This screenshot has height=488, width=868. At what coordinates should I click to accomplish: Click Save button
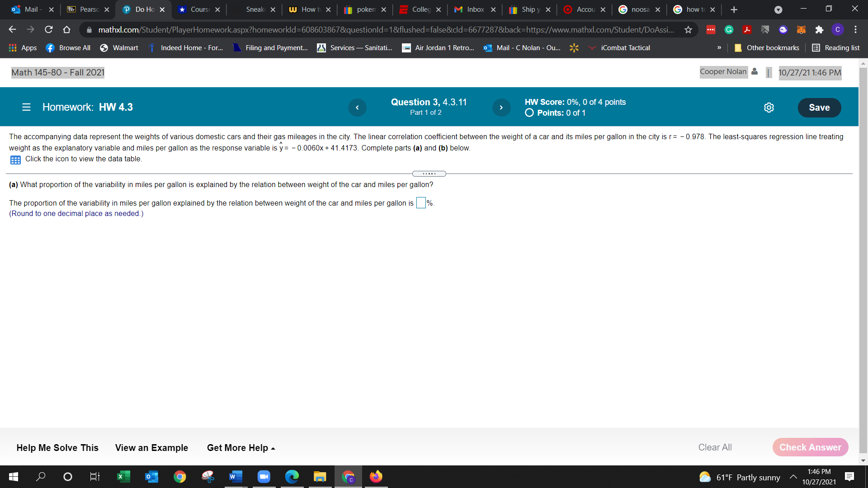point(819,108)
